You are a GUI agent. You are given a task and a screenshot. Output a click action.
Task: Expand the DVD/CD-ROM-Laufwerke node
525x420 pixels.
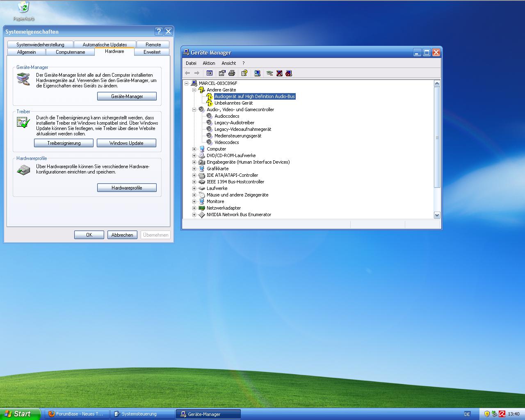tap(194, 155)
